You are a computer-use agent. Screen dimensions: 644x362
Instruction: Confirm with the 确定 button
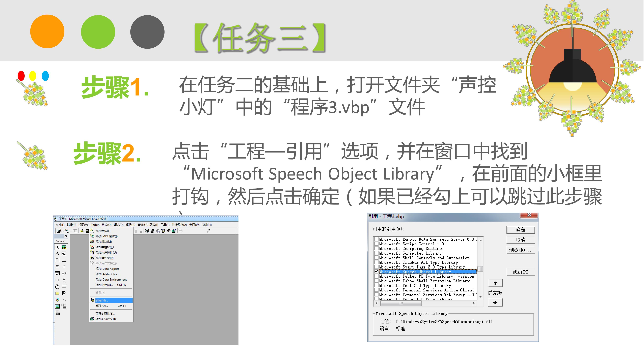coord(521,230)
